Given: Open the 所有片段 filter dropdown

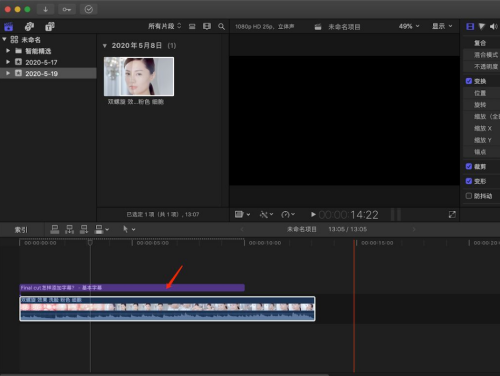Looking at the screenshot, I should point(165,26).
